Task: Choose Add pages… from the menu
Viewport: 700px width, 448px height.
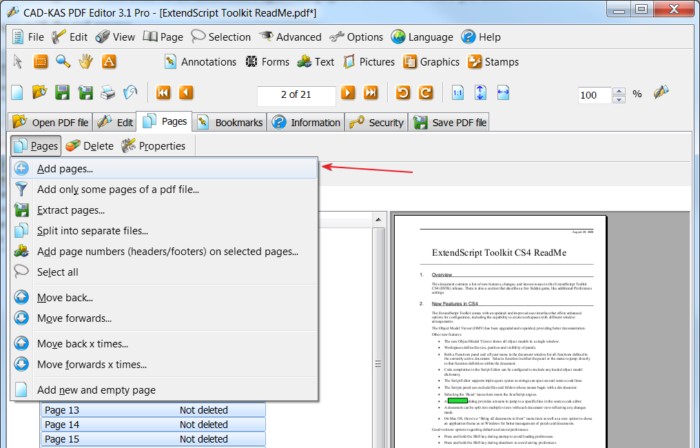Action: tap(65, 168)
